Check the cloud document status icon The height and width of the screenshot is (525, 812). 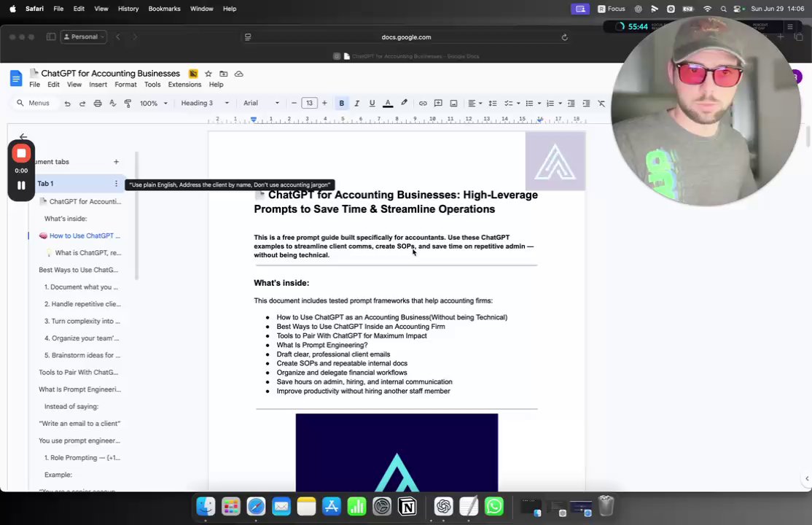pyautogui.click(x=239, y=74)
